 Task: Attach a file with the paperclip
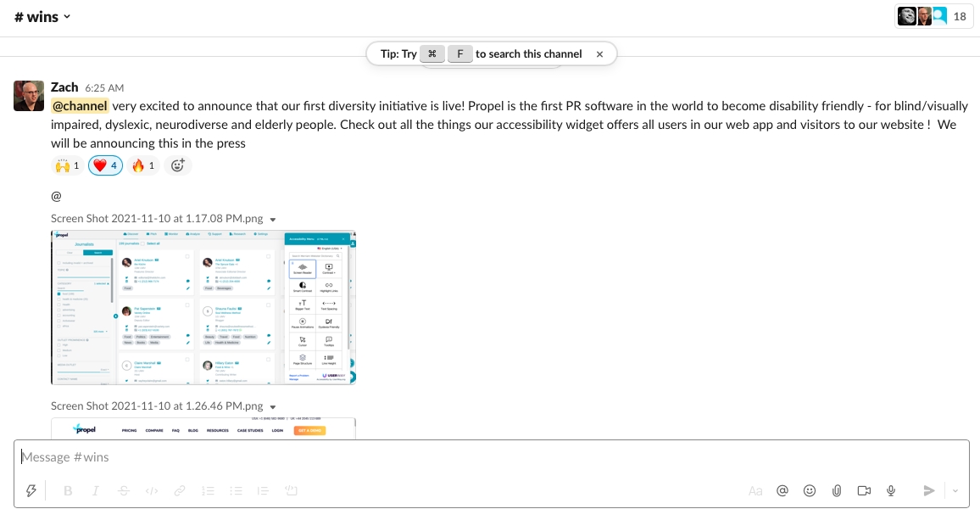(x=836, y=491)
